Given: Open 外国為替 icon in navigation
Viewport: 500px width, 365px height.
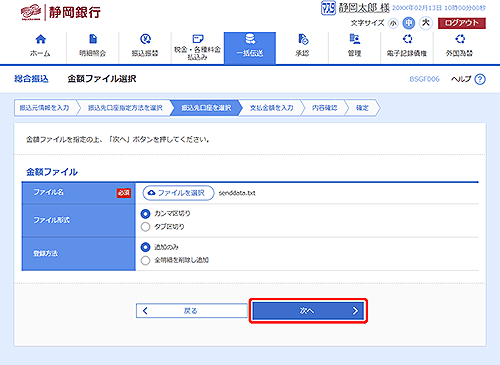Looking at the screenshot, I should click(460, 39).
